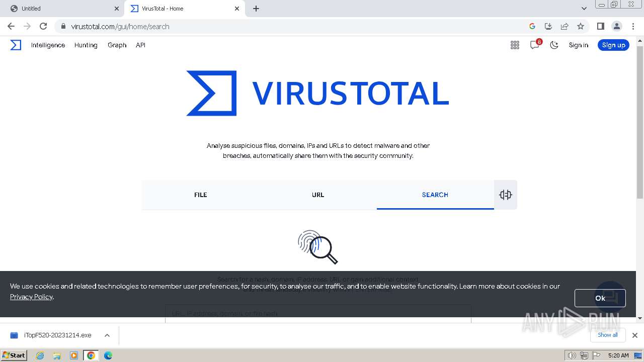Click the 5:20 AM system clock

[x=618, y=355]
